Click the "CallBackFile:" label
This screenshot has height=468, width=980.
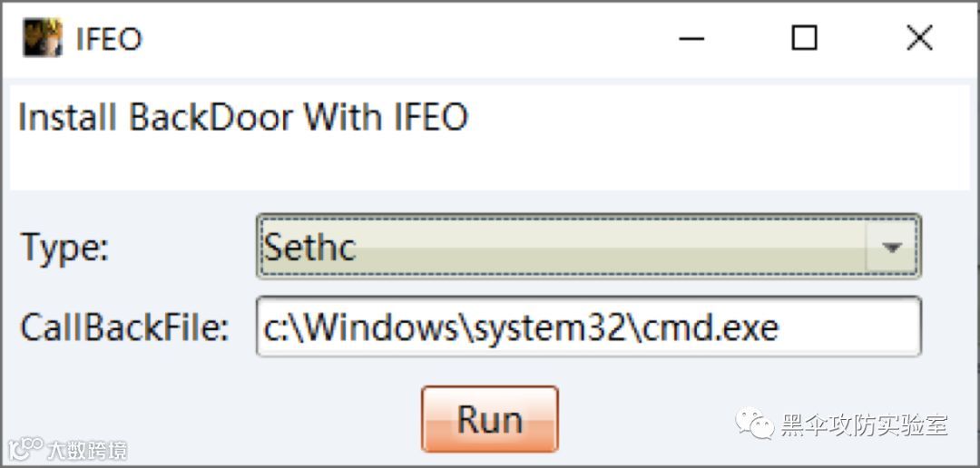(125, 327)
